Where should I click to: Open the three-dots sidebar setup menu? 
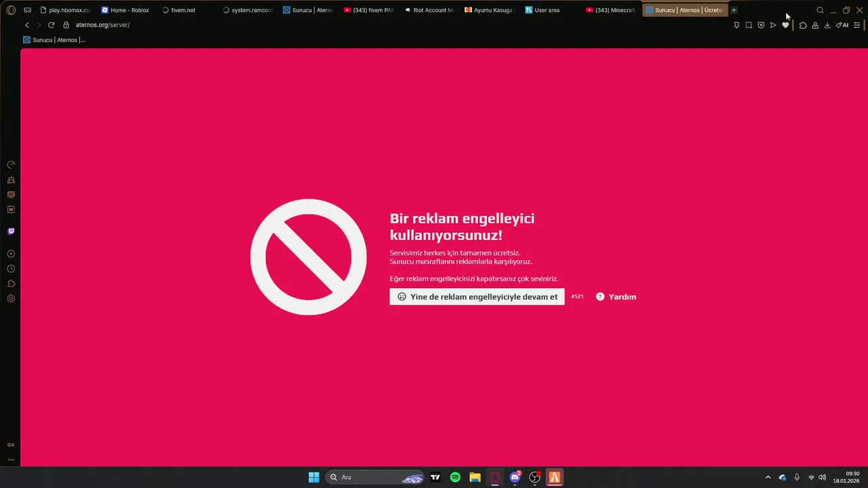[x=11, y=460]
